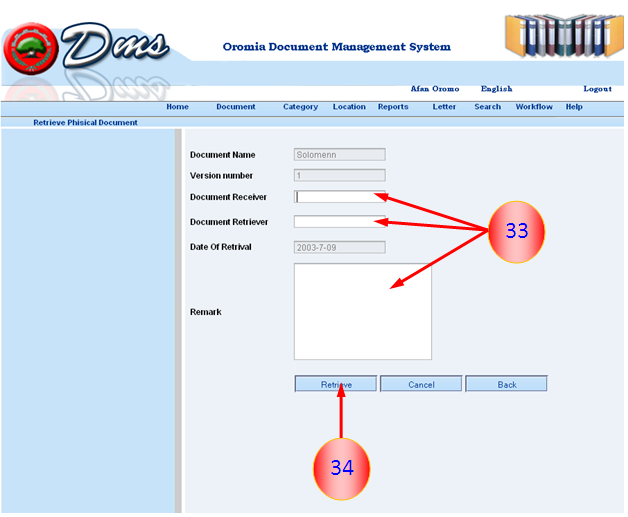Viewport: 628px width, 517px height.
Task: Click the Document Retriever label
Action: [x=229, y=222]
